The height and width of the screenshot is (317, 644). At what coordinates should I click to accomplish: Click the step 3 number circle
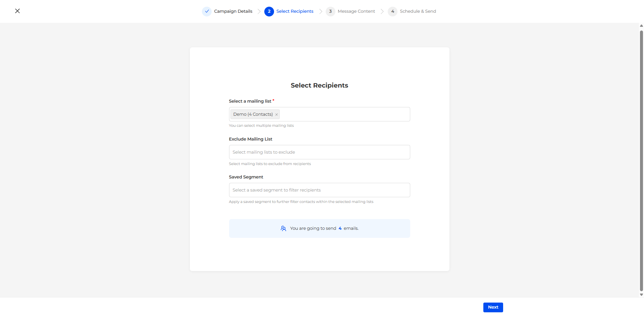click(x=330, y=11)
